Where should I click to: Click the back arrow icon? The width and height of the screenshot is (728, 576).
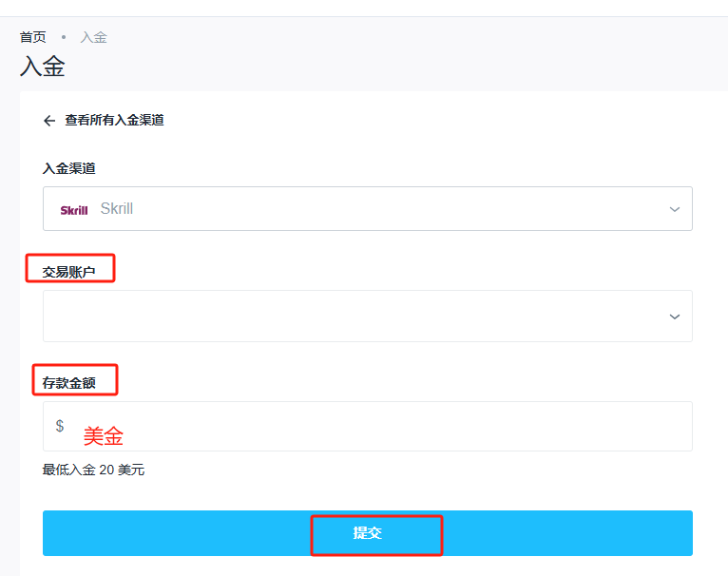49,121
